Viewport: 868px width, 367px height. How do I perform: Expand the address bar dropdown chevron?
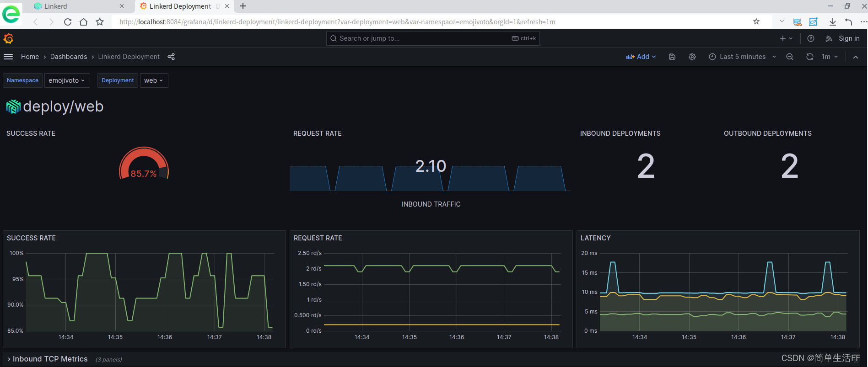pos(782,21)
